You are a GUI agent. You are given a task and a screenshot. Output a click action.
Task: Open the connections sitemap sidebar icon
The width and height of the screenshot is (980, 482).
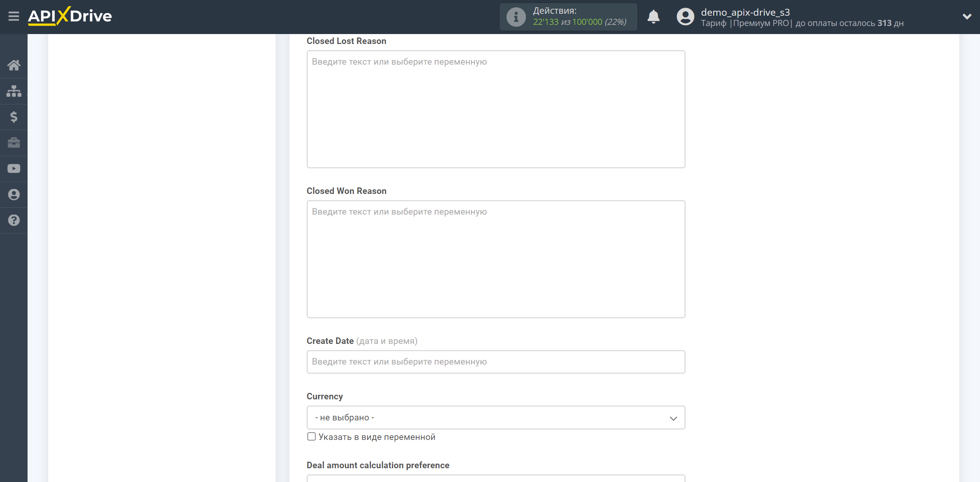[14, 91]
